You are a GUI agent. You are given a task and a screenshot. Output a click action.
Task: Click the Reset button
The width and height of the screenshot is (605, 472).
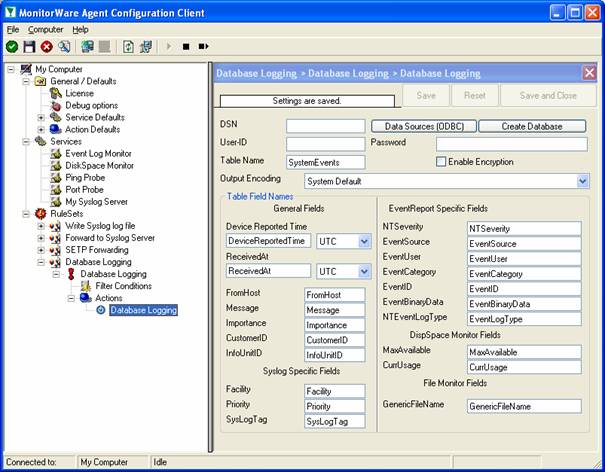pos(475,95)
